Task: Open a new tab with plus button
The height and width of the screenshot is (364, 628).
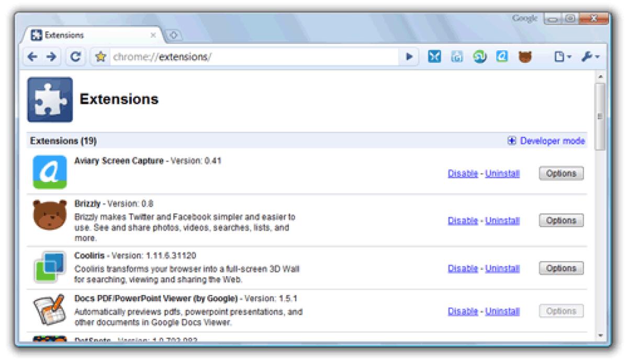Action: click(173, 36)
